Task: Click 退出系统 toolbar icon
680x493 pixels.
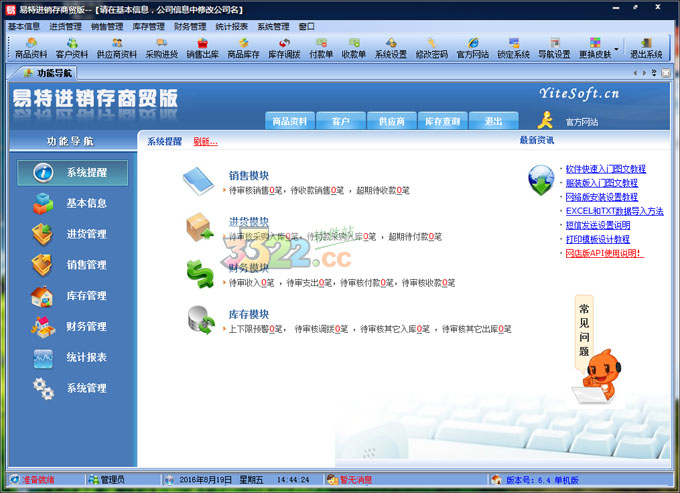Action: point(646,48)
